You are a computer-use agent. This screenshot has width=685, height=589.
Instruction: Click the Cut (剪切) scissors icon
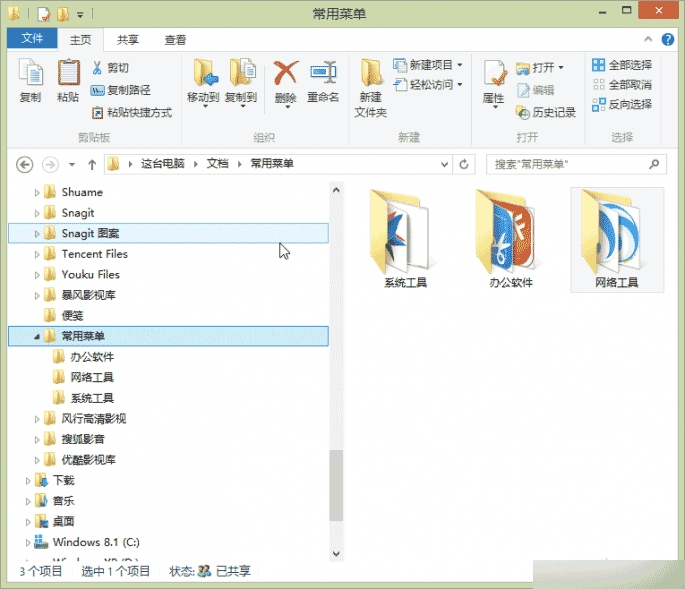(97, 68)
